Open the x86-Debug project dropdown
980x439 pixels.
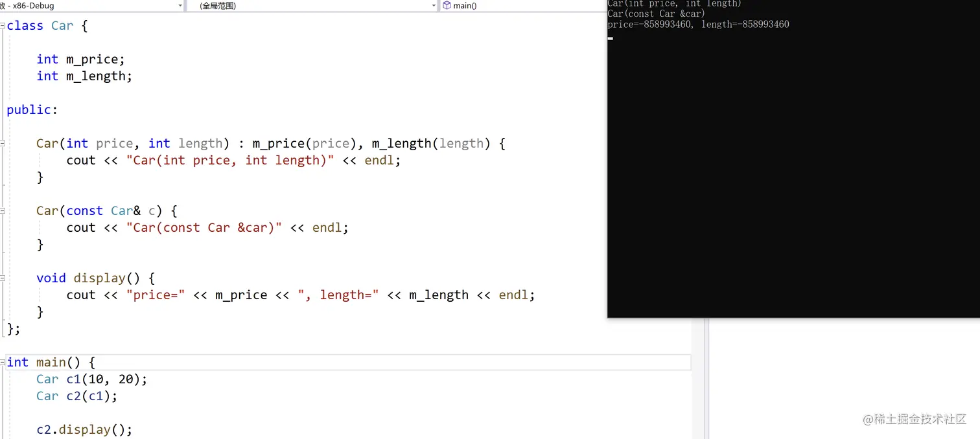click(91, 5)
